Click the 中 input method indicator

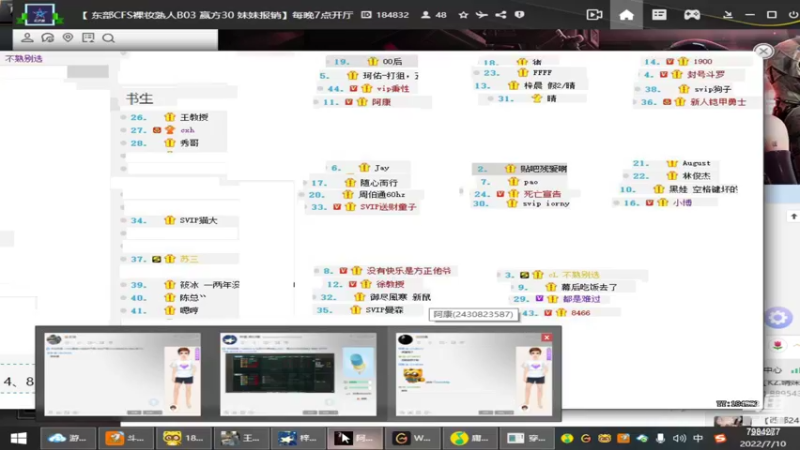(698, 438)
